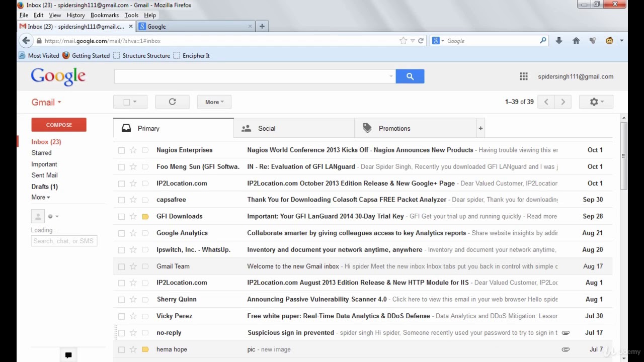The height and width of the screenshot is (362, 644).
Task: Select the capsafree email checkbox
Action: pos(121,200)
